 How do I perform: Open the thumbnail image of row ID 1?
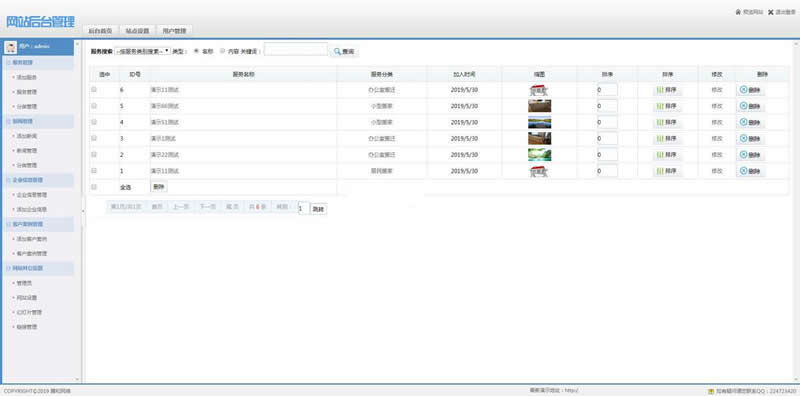click(539, 171)
